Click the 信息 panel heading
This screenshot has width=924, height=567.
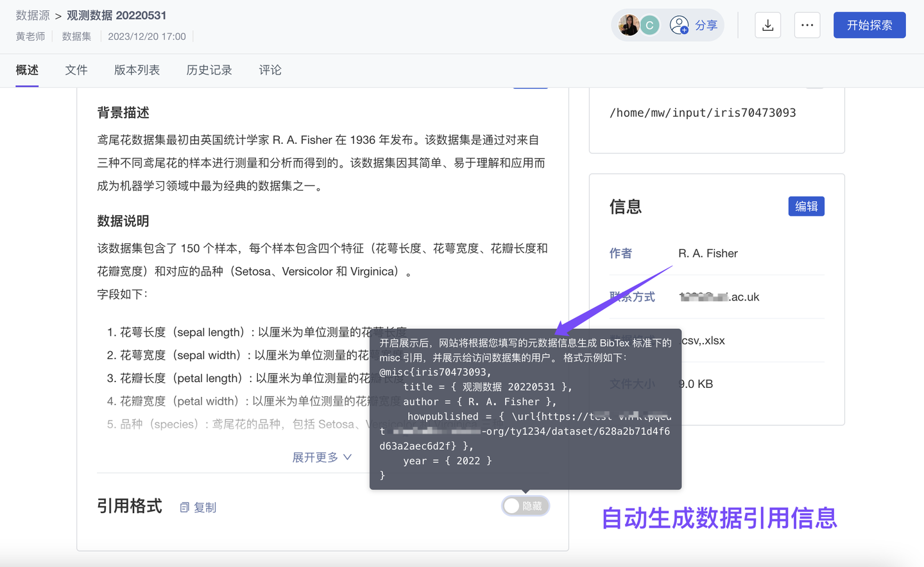tap(626, 207)
